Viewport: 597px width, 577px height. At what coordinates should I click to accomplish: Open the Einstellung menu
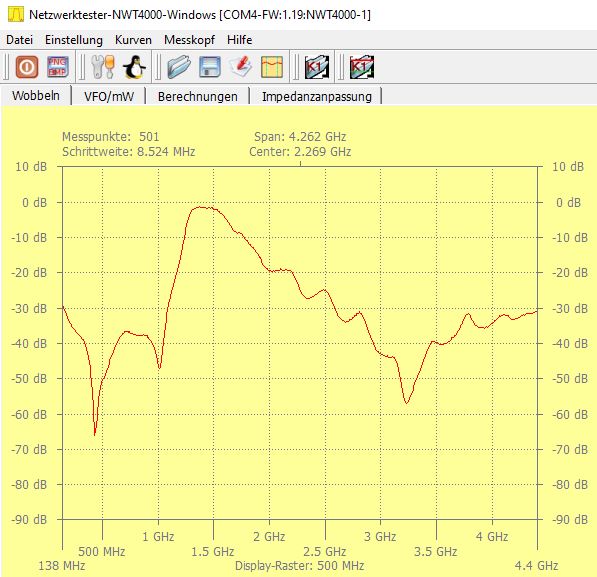74,40
